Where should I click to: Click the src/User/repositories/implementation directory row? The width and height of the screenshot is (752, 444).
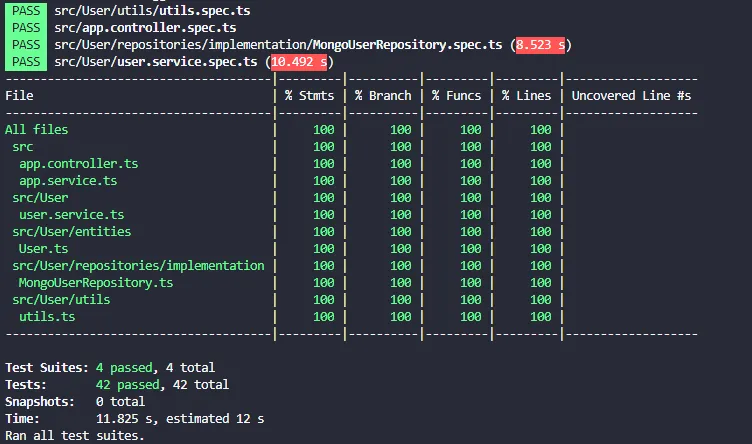point(138,266)
